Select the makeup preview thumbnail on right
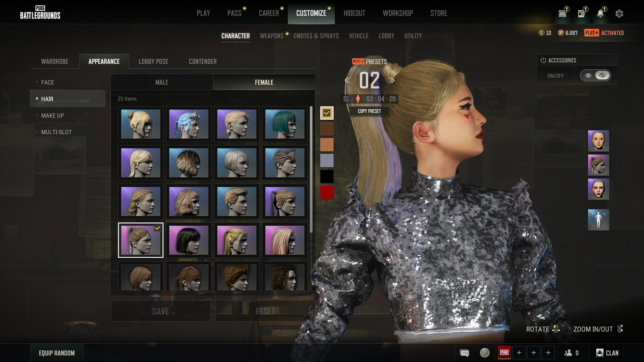Image resolution: width=644 pixels, height=362 pixels. coord(598,189)
